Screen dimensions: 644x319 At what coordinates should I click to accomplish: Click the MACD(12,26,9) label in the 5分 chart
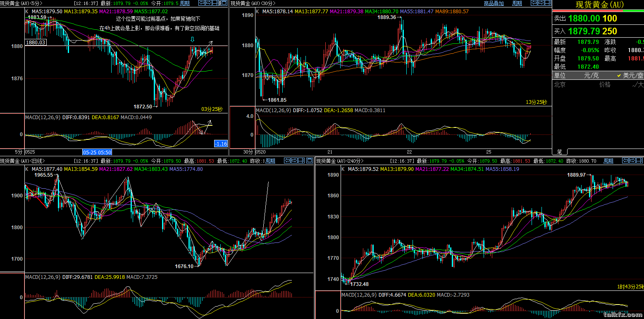tap(43, 118)
